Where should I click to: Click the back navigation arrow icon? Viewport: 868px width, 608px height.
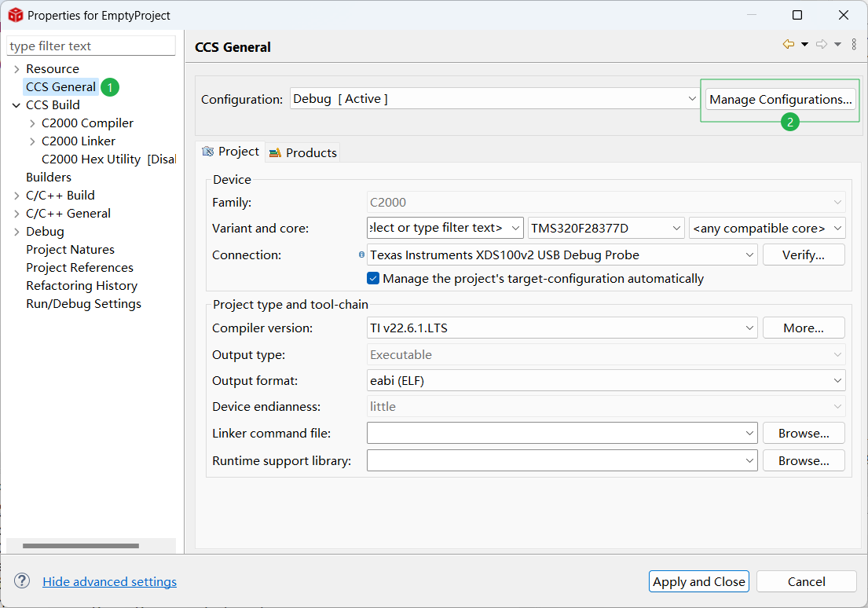click(788, 45)
